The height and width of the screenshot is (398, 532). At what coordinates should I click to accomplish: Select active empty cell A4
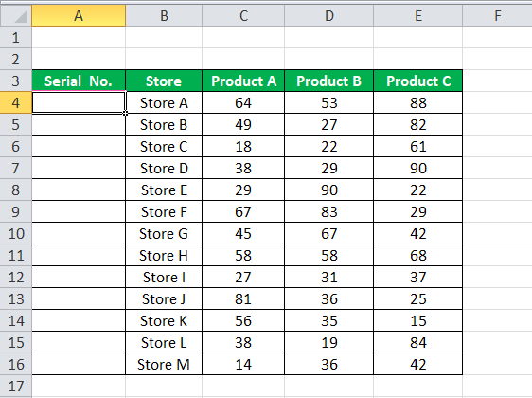pos(79,102)
